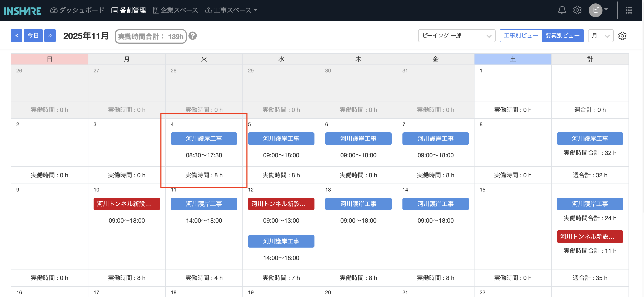Viewport: 644px width, 297px height.
Task: Jump to today (今日)
Action: (x=33, y=36)
